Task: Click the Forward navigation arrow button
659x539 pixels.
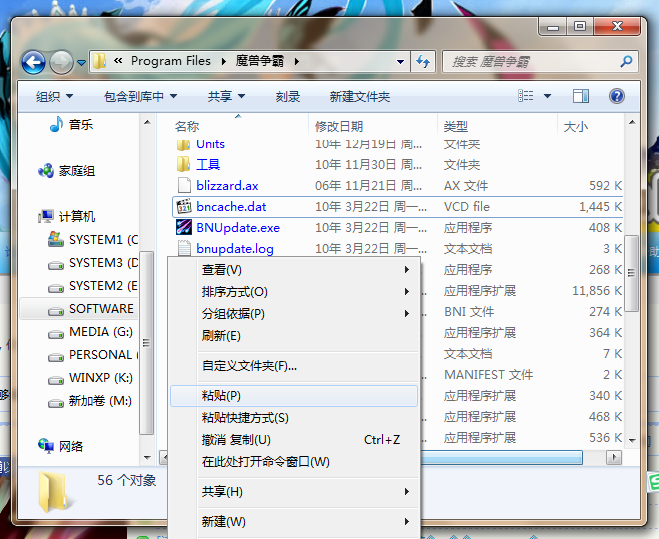Action: tap(61, 63)
